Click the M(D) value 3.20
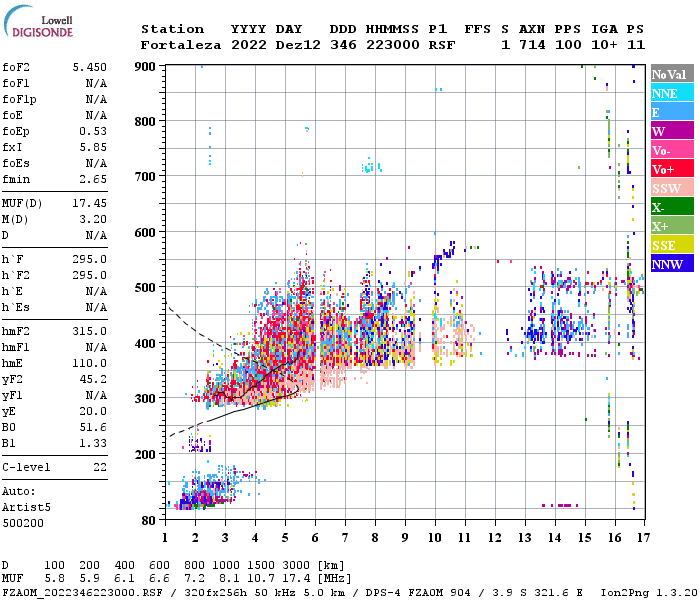 pos(93,220)
